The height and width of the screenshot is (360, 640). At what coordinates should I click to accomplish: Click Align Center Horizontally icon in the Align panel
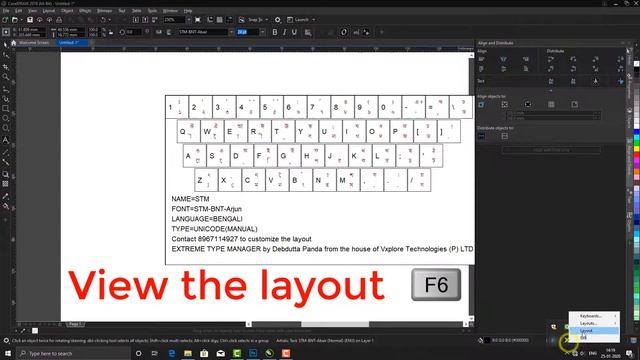[x=504, y=60]
